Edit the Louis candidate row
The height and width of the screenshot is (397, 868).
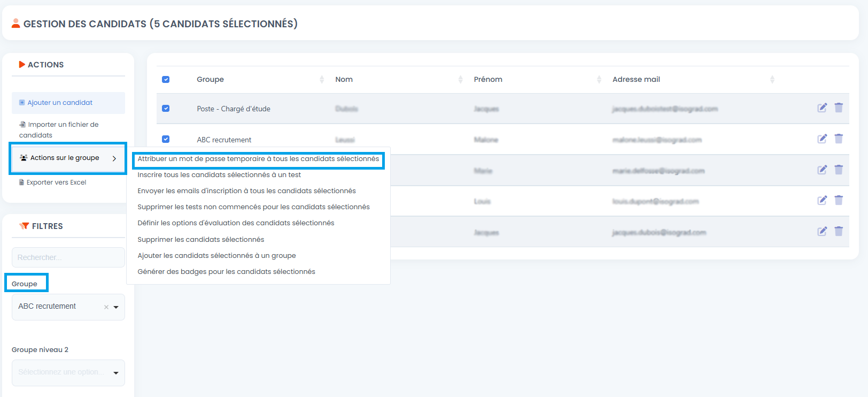pyautogui.click(x=822, y=200)
